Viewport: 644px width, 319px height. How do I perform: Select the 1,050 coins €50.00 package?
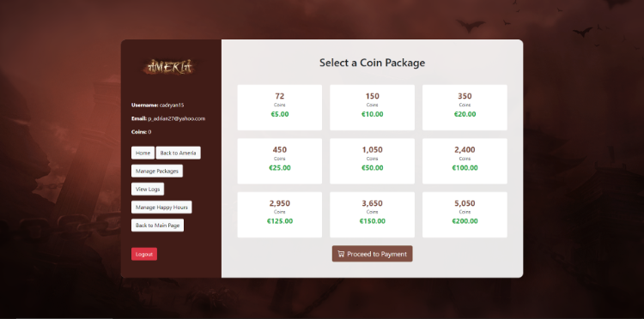pos(372,161)
